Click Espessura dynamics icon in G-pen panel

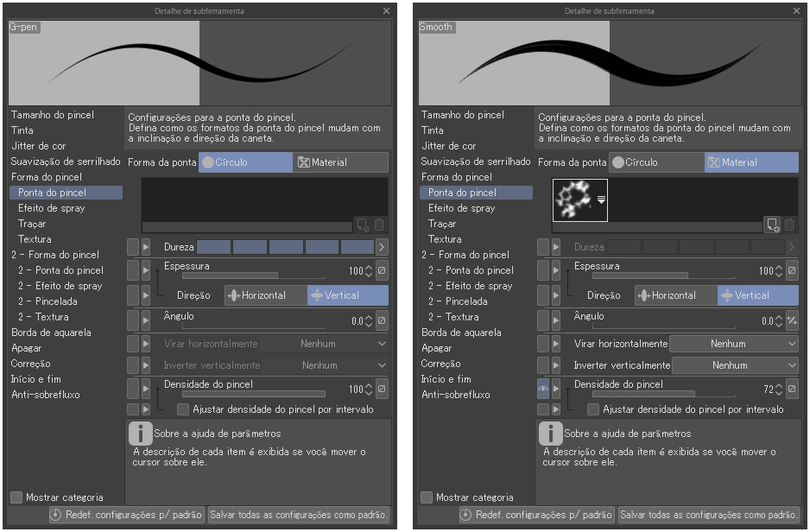point(382,270)
